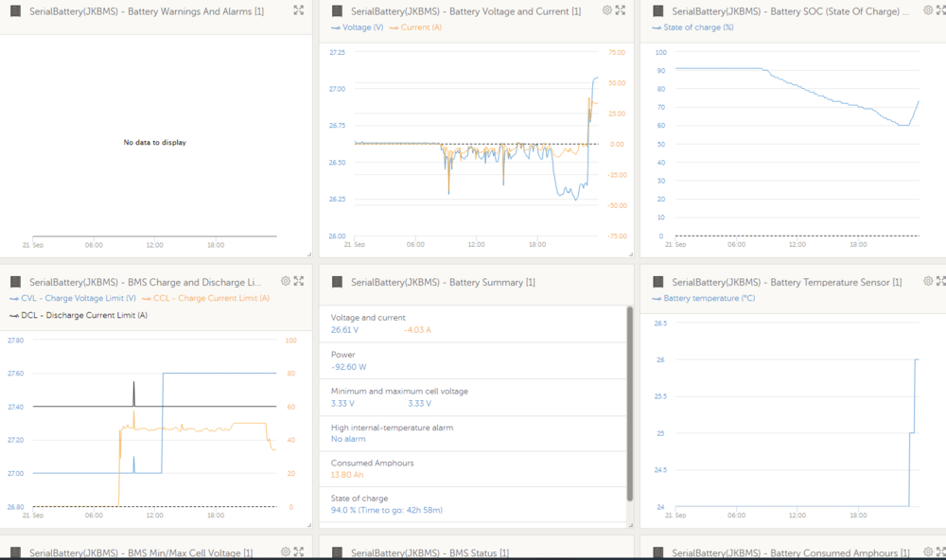Toggle the Current (A) series in legend
946x560 pixels.
[x=420, y=27]
